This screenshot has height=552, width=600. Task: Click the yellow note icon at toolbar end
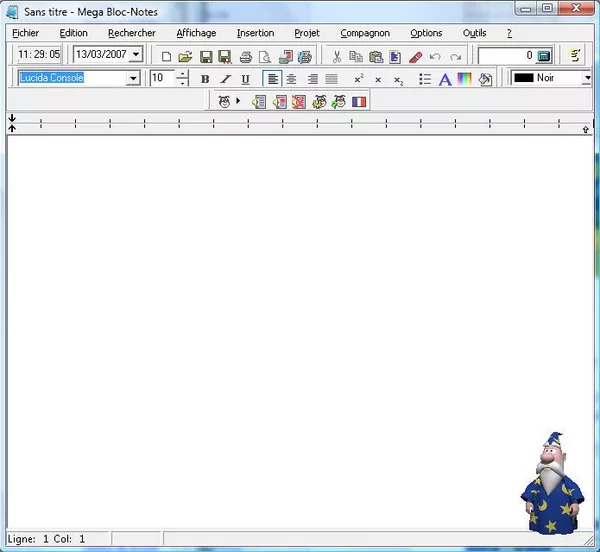point(575,55)
